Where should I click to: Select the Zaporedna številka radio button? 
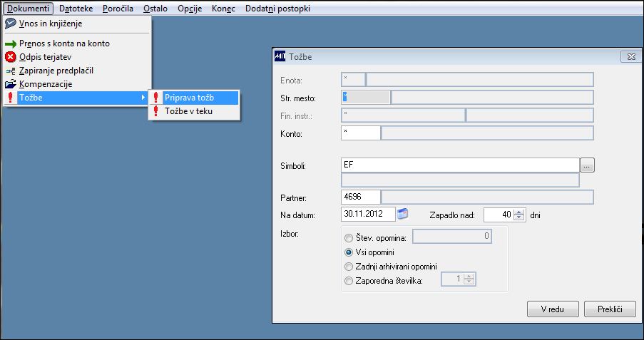[x=349, y=281]
